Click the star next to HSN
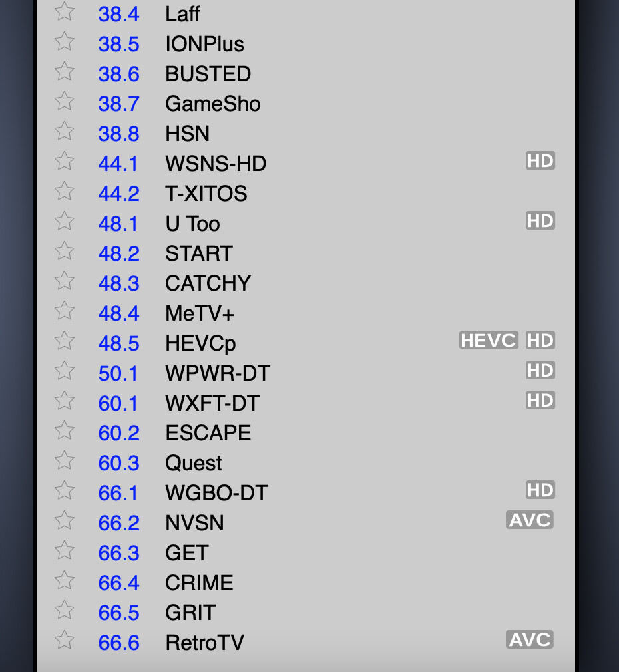Viewport: 619px width, 672px height. tap(65, 132)
